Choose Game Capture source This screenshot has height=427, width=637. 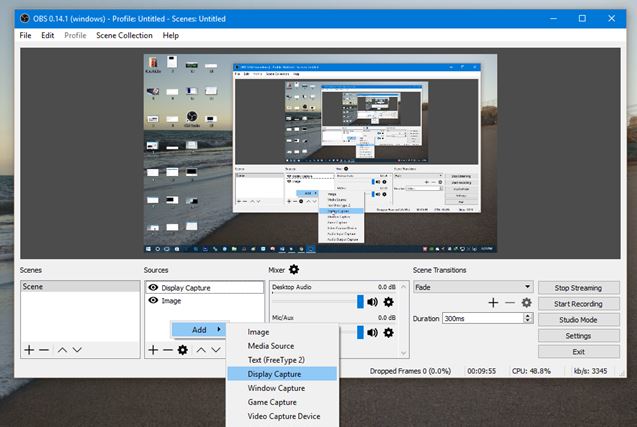(x=282, y=402)
